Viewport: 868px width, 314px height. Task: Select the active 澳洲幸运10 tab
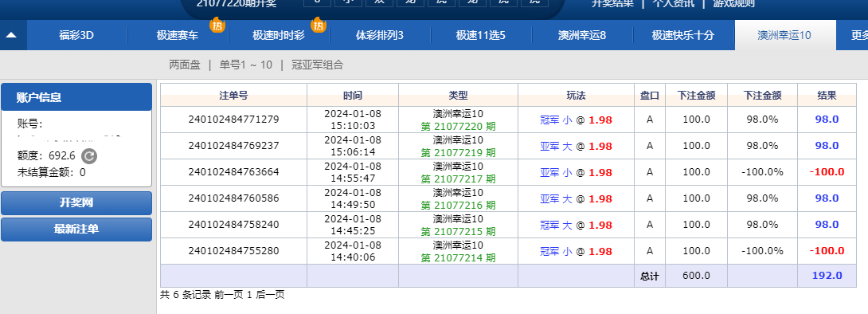tap(784, 35)
